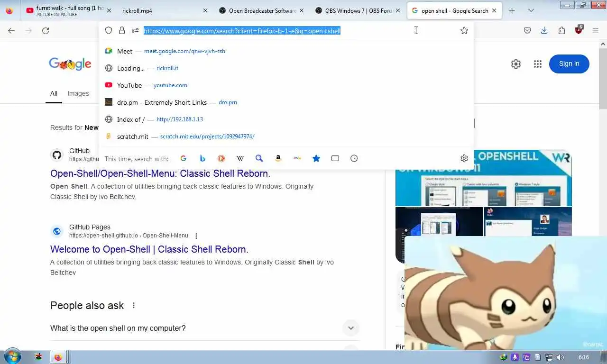This screenshot has width=607, height=364.
Task: Choose dro.pm Extremely Short Links suggestion
Action: pos(286,102)
